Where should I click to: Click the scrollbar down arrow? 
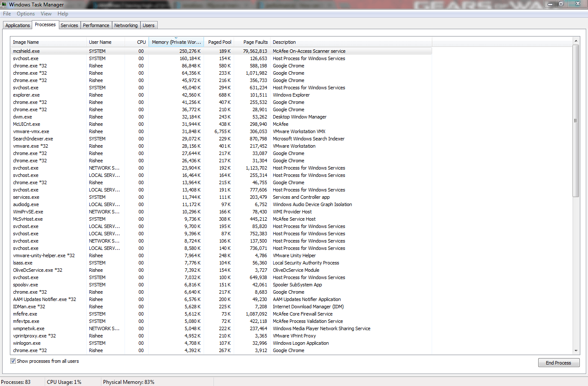576,350
